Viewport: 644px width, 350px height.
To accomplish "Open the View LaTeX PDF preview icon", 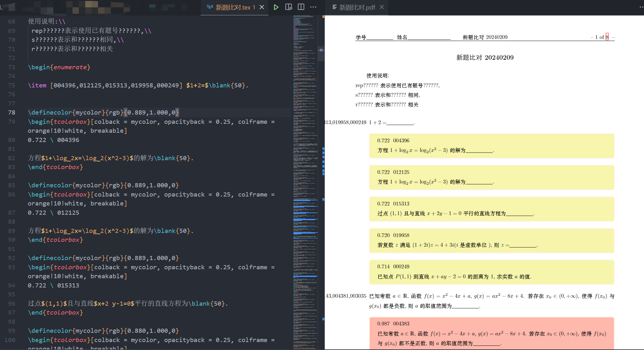I will (288, 7).
